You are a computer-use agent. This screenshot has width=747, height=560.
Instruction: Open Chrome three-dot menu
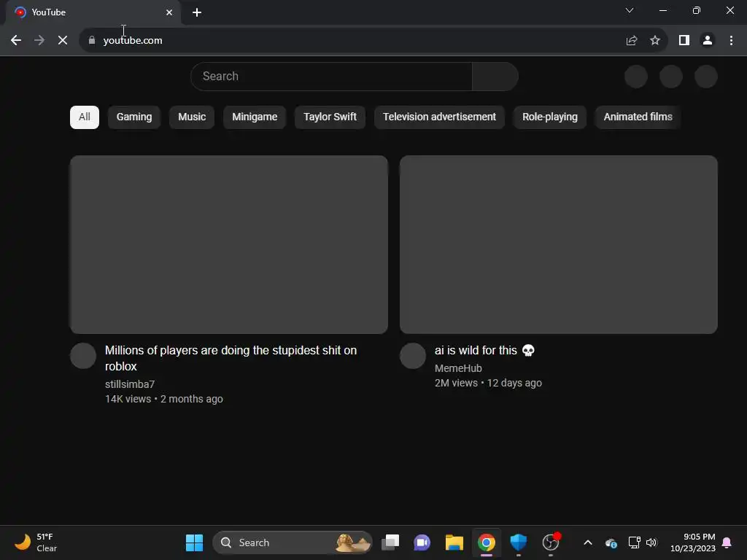pos(731,41)
